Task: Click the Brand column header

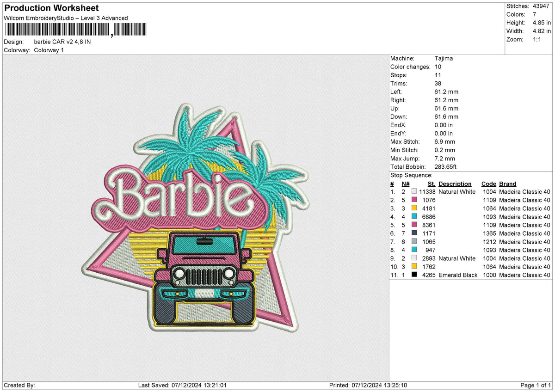Action: tap(507, 184)
